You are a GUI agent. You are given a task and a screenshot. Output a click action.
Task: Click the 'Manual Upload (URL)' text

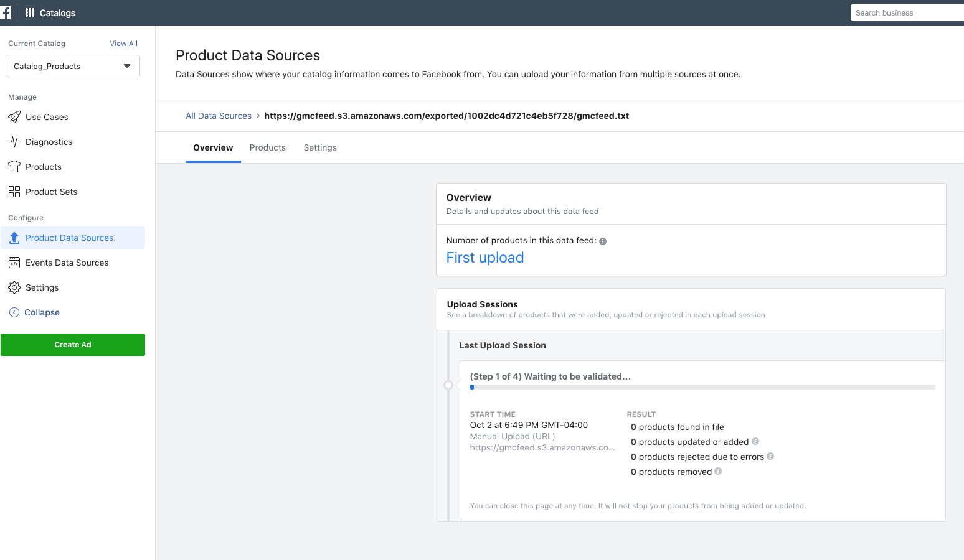click(x=513, y=436)
